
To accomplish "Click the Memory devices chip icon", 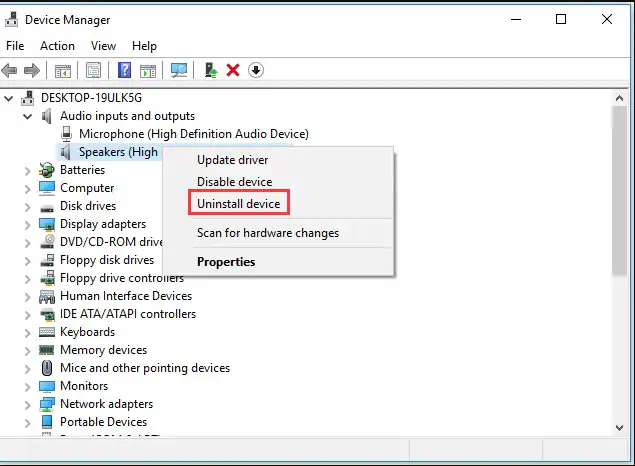I will coord(47,350).
